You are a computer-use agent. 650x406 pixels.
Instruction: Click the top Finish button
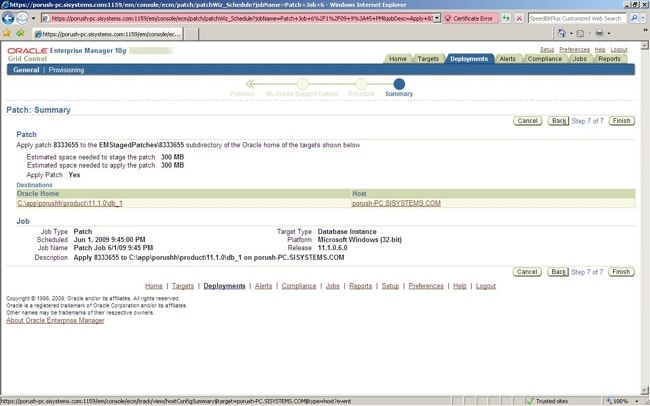tap(621, 121)
